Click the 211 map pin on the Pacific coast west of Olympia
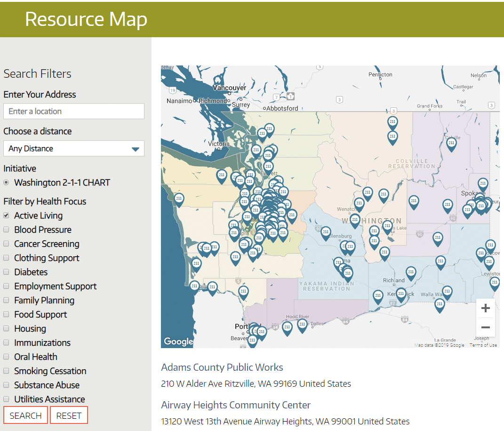 tap(179, 200)
